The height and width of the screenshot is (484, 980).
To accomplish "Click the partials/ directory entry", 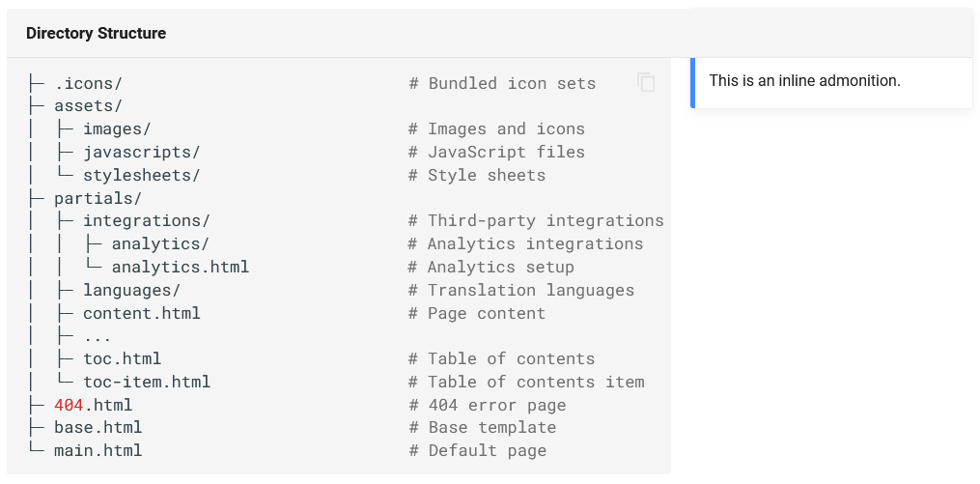I will click(x=98, y=198).
